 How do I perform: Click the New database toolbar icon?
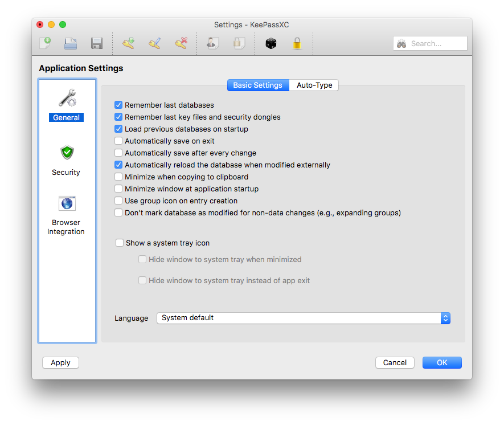pyautogui.click(x=45, y=43)
